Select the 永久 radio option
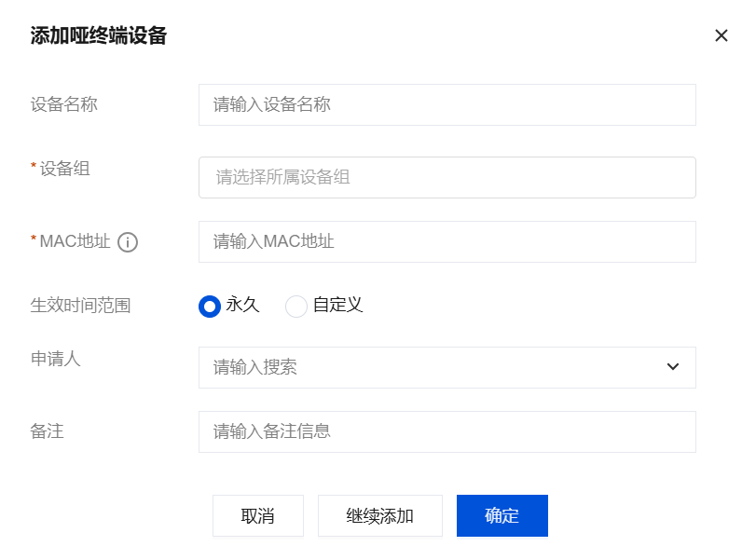 tap(210, 306)
